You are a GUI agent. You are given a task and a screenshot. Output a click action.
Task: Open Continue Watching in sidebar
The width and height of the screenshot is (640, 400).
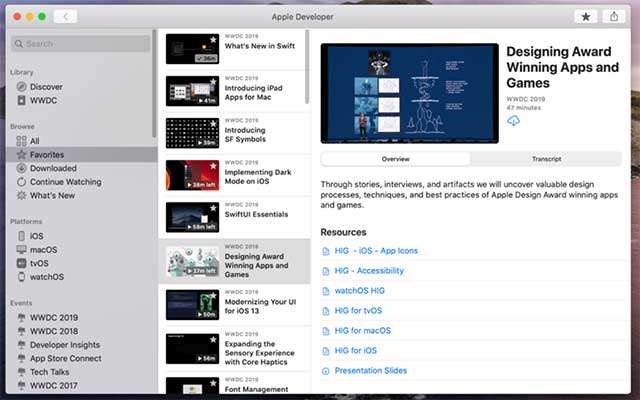(64, 182)
